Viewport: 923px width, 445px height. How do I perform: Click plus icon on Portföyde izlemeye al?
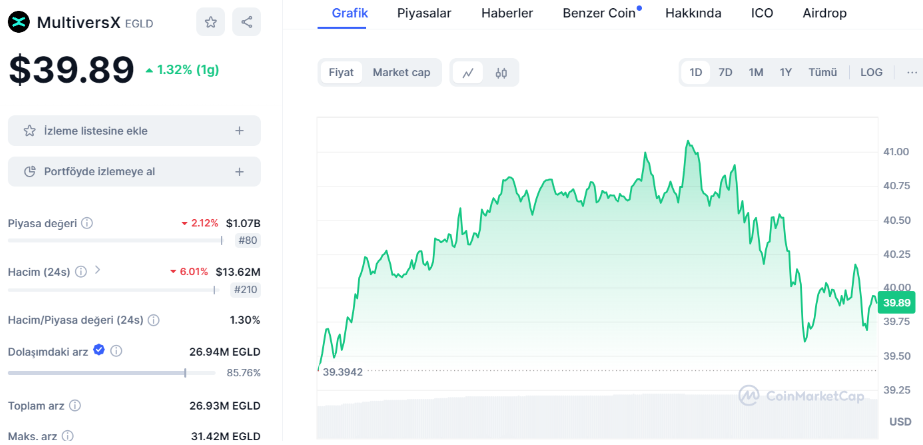tap(240, 172)
